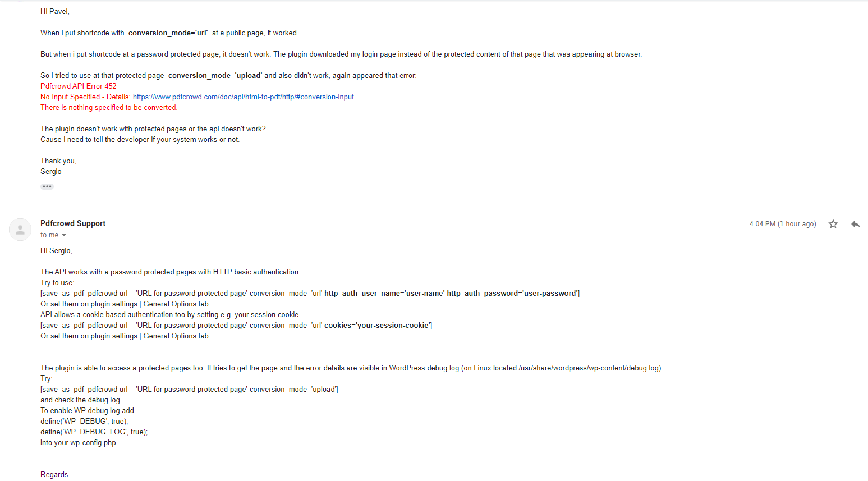
Task: Click the "to me" recipient text
Action: point(49,235)
